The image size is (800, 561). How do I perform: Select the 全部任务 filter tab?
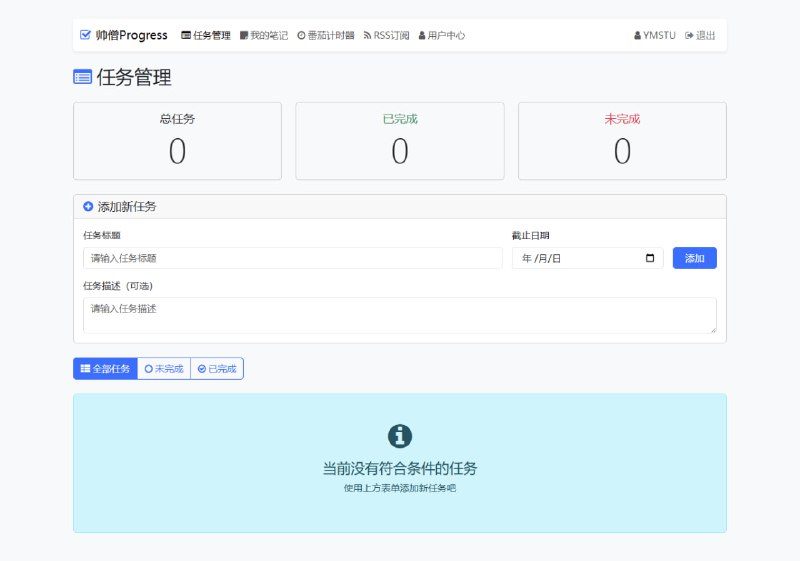105,369
